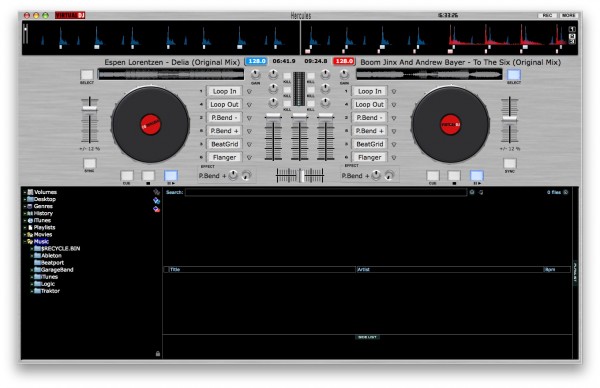600x388 pixels.
Task: Expand the Ableton folder
Action: click(32, 256)
